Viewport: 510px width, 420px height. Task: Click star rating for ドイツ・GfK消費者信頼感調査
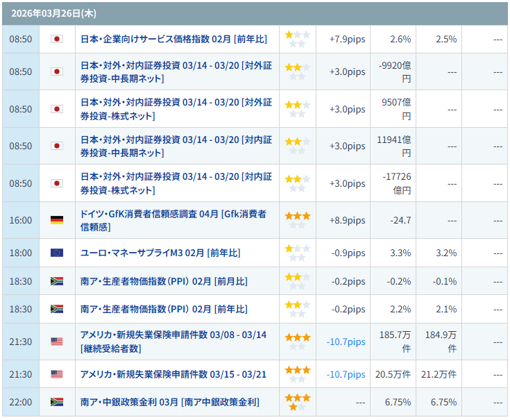tap(298, 220)
